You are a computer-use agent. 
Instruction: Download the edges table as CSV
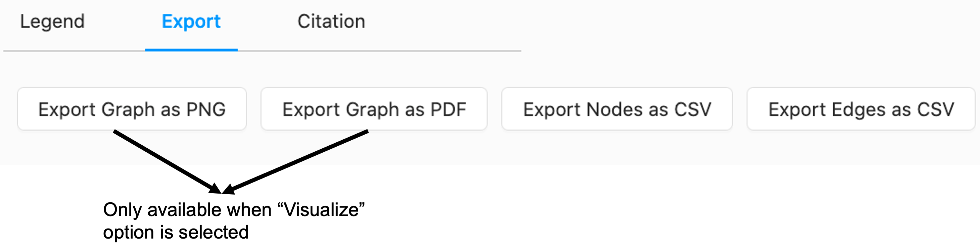pos(861,109)
